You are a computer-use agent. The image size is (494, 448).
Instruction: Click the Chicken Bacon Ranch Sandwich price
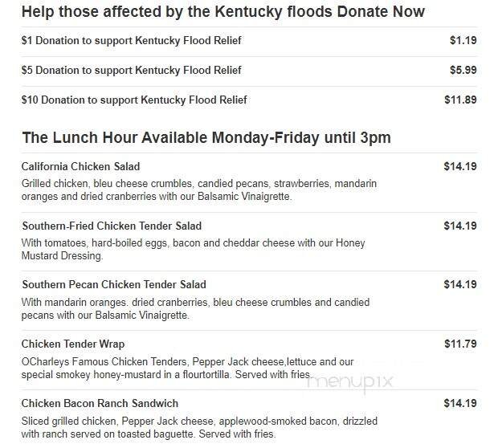[460, 403]
